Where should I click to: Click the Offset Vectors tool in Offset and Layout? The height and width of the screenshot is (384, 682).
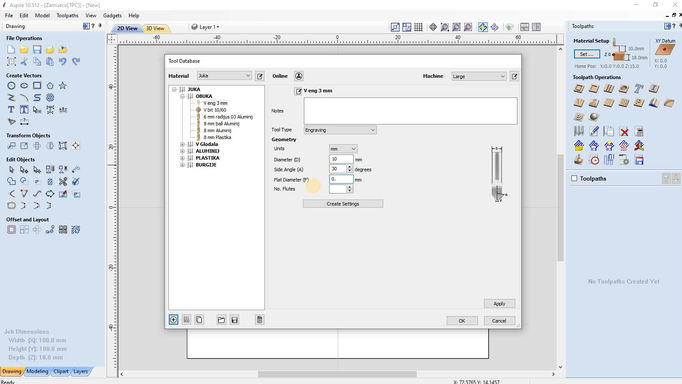tap(11, 229)
